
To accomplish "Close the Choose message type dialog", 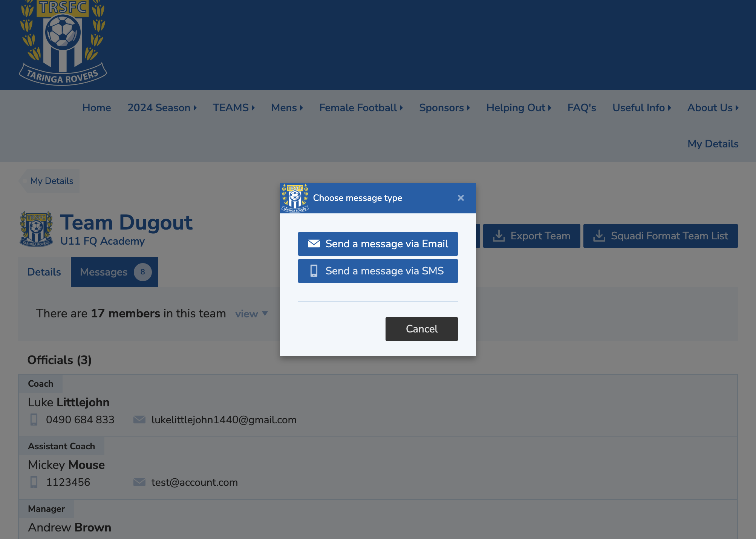I will [x=461, y=198].
